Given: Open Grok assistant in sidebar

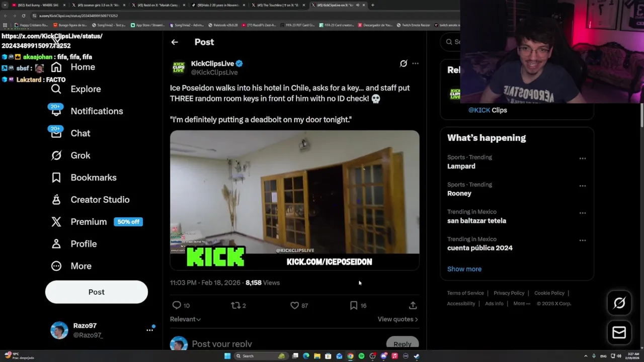Looking at the screenshot, I should (71, 155).
